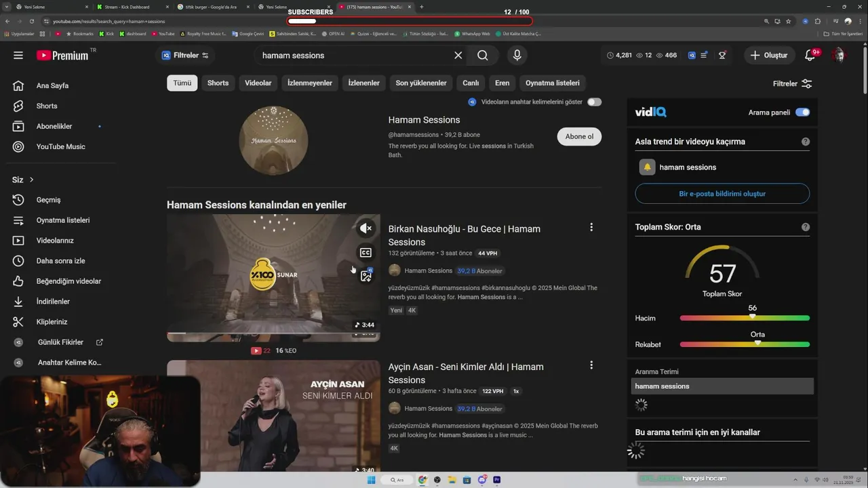The width and height of the screenshot is (868, 488).
Task: Select the İzlenmeyenler filter chip
Action: tap(310, 83)
